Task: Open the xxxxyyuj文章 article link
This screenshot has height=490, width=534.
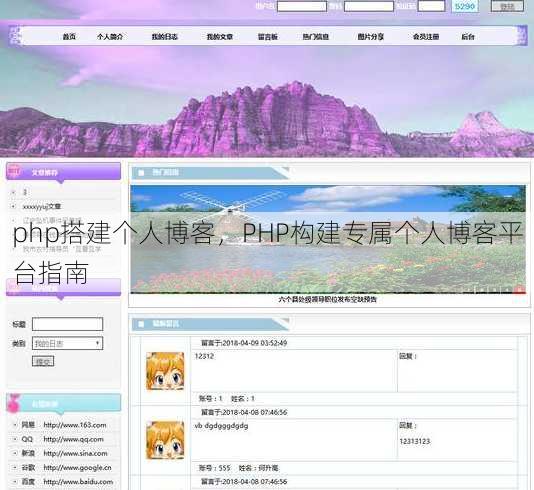Action: 42,206
